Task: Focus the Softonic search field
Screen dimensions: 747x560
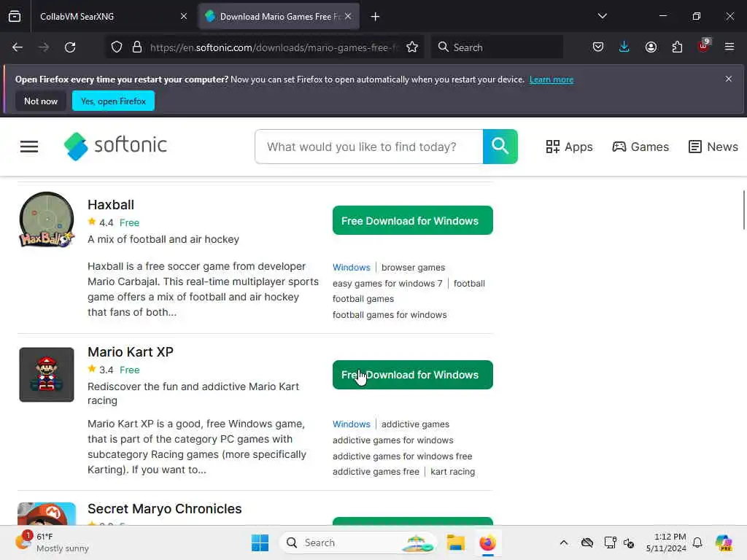Action: pos(368,147)
